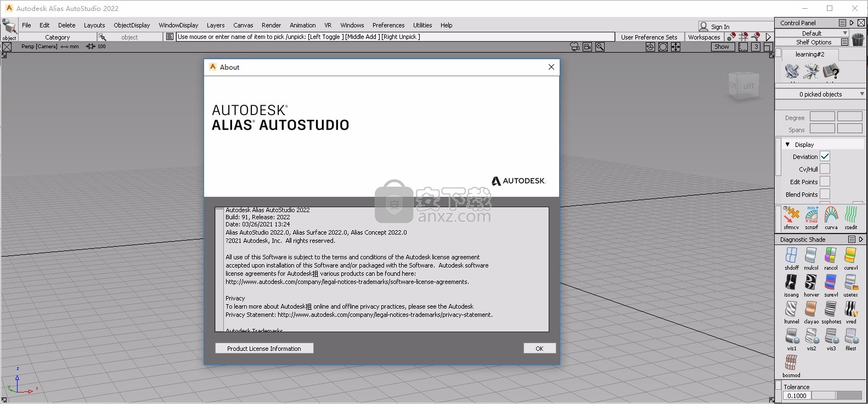Screen dimensions: 868x404
Task: Expand the snap options arrow
Action: click(768, 37)
